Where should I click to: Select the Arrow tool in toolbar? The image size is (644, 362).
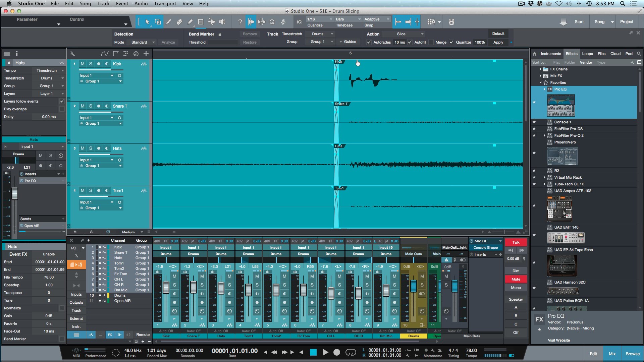(x=147, y=22)
